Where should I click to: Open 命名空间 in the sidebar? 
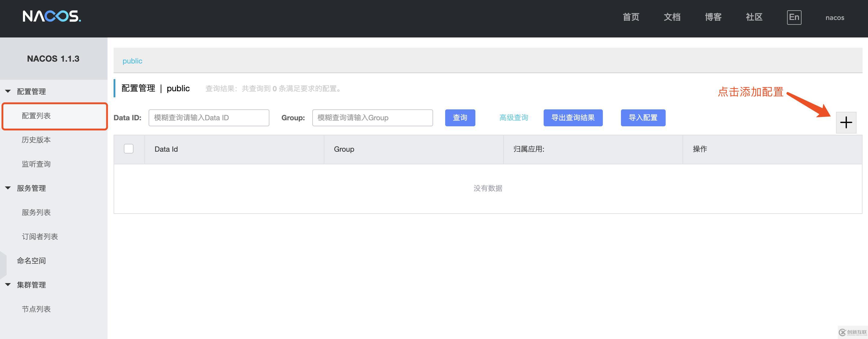point(31,261)
